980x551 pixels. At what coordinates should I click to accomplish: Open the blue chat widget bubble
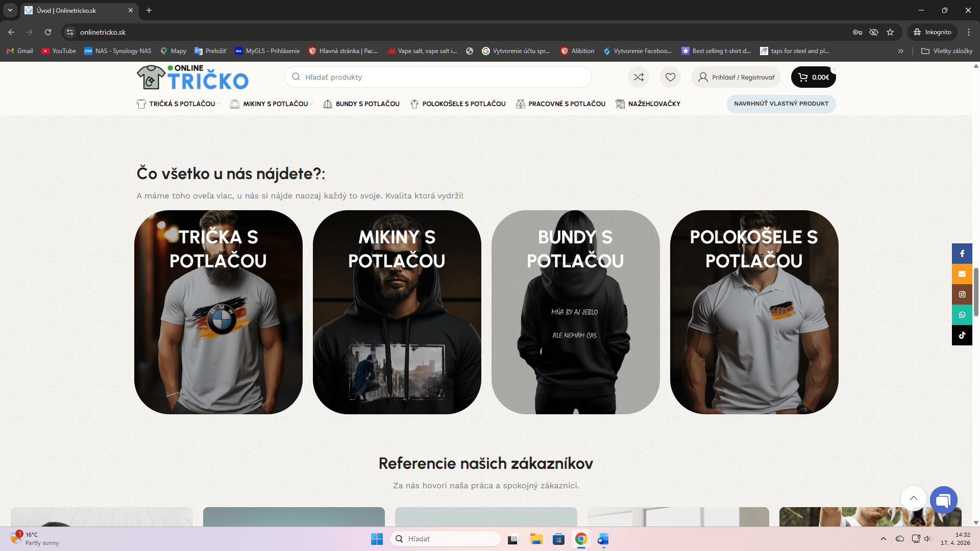[x=943, y=500]
